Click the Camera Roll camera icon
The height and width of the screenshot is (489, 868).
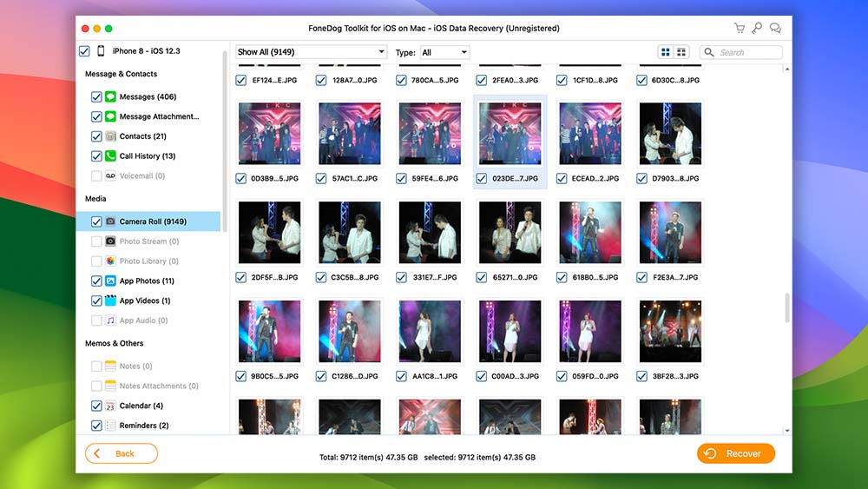click(110, 221)
